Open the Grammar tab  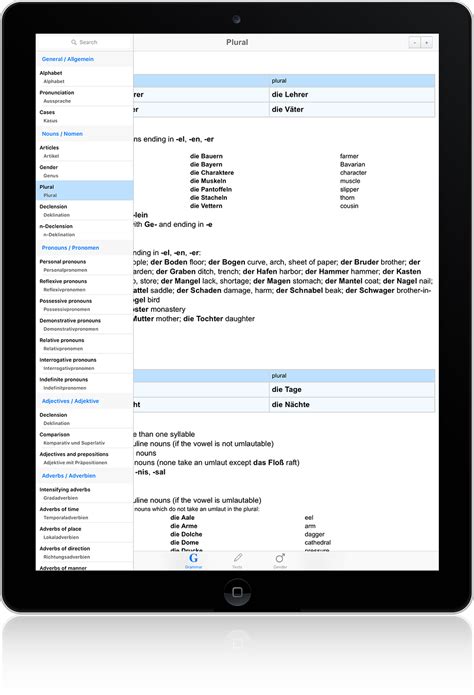click(193, 560)
